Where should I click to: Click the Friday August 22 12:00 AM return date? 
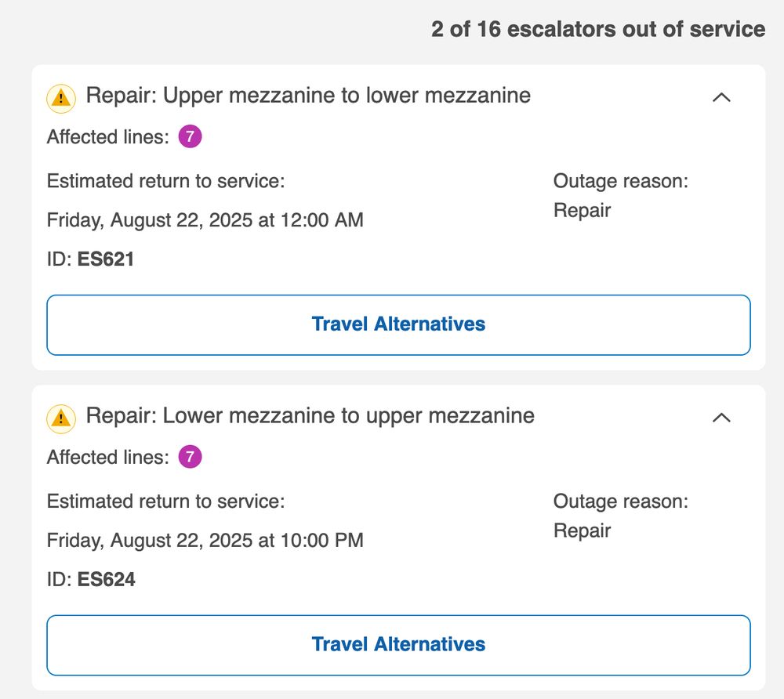205,220
